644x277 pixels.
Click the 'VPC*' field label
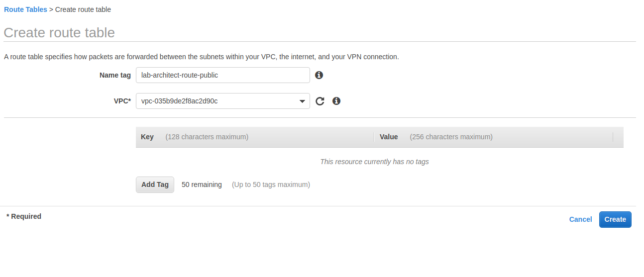click(x=122, y=101)
